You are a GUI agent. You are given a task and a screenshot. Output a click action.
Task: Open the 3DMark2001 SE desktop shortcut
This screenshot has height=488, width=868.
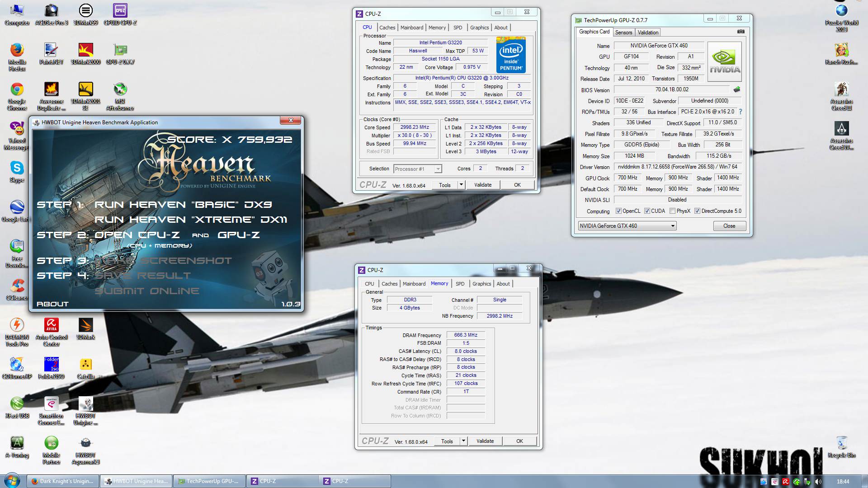[x=85, y=96]
